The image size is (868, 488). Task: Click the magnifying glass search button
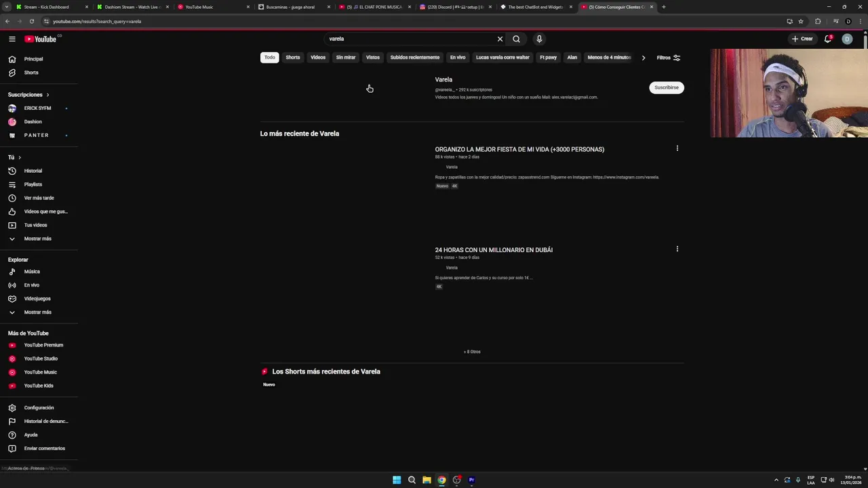[516, 39]
